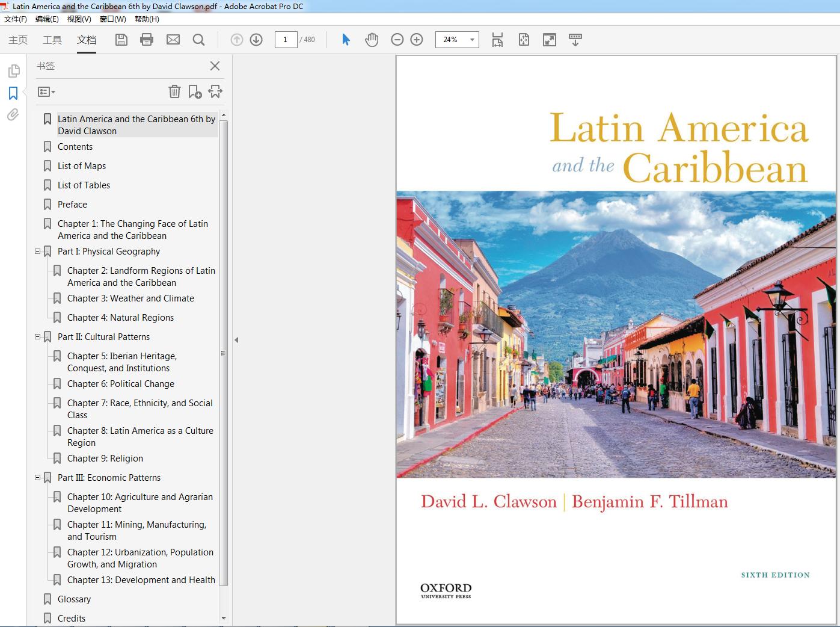
Task: Go to Chapter 6: Political Change bookmark
Action: pos(120,384)
